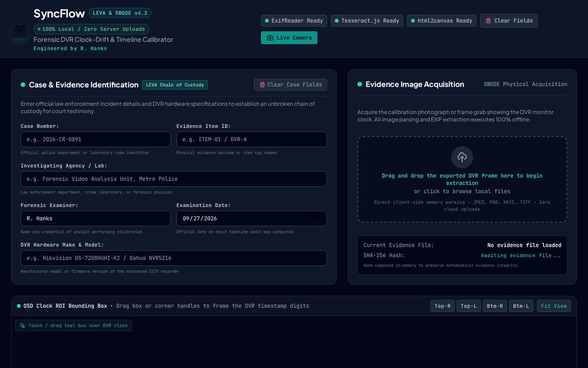The width and height of the screenshot is (588, 368).
Task: Click the SWGDE Physical Acquisition label
Action: 526,84
